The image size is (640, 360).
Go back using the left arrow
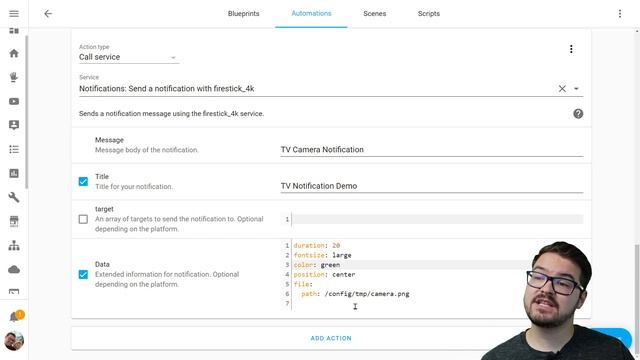[48, 14]
